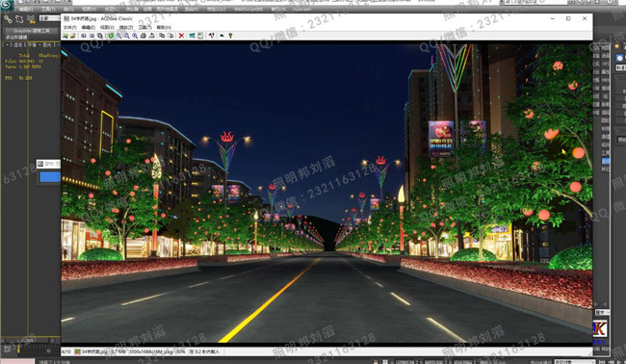Click the red X delete icon in ACDSee toolbar
The image size is (626, 364).
[x=181, y=36]
